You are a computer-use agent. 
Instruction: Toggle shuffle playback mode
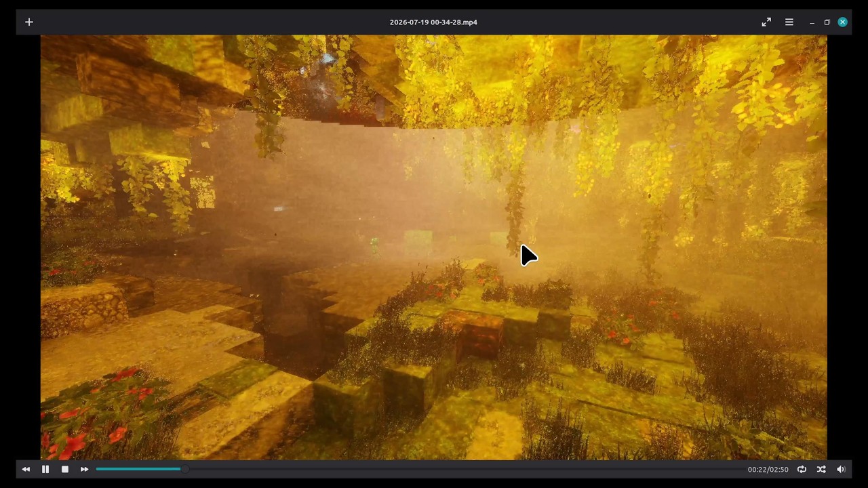(x=821, y=469)
